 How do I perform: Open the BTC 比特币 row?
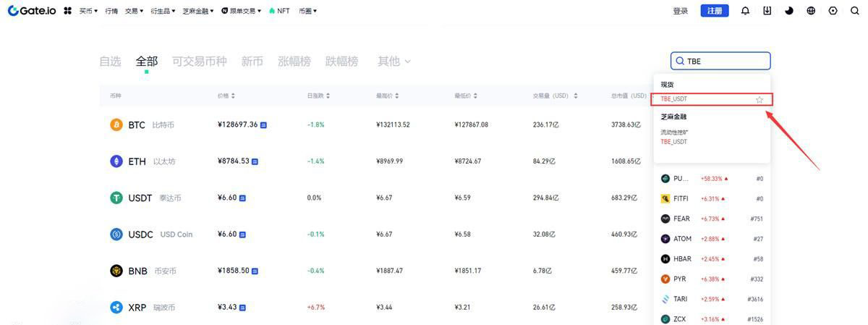[375, 124]
